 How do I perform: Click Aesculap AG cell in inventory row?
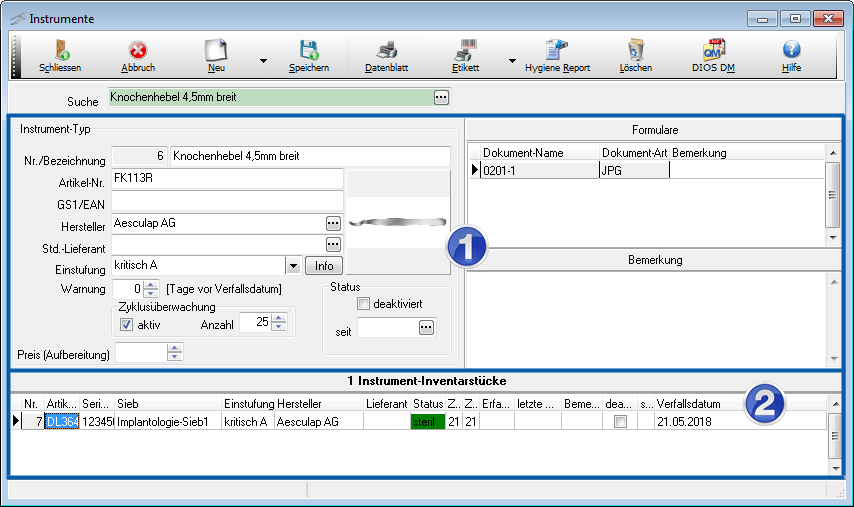[x=319, y=422]
